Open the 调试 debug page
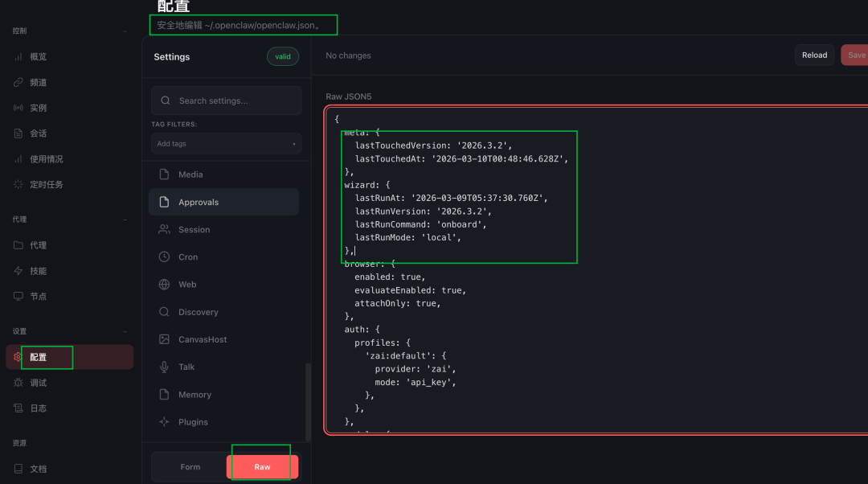The height and width of the screenshot is (484, 868). 69,383
